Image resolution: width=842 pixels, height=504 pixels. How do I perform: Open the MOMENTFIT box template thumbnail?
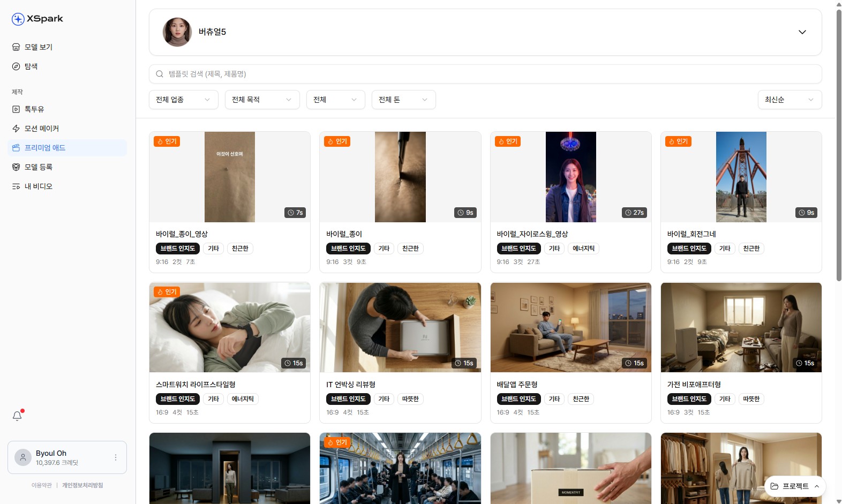[x=571, y=468]
